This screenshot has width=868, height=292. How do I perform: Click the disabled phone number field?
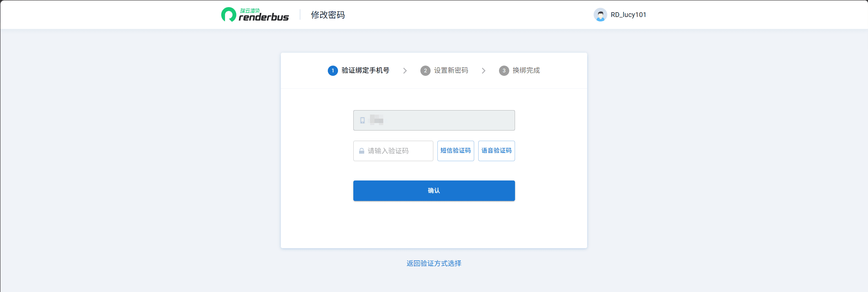coord(434,120)
